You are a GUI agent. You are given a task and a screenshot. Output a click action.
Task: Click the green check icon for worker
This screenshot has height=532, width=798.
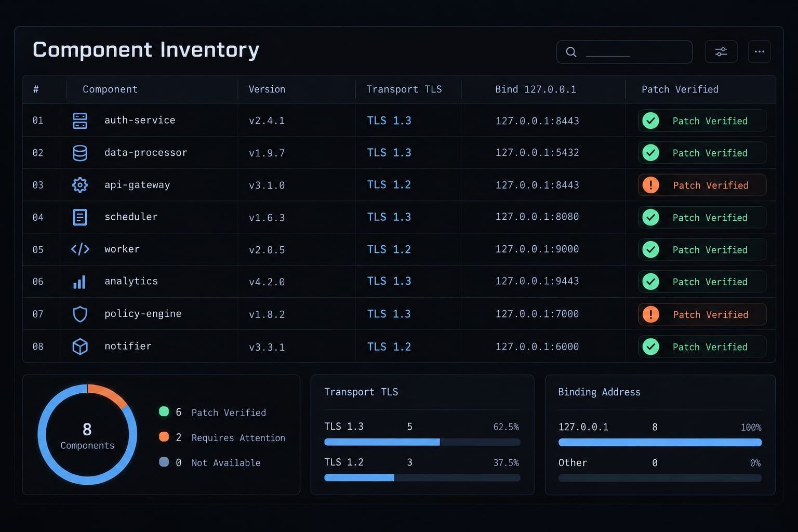click(650, 249)
